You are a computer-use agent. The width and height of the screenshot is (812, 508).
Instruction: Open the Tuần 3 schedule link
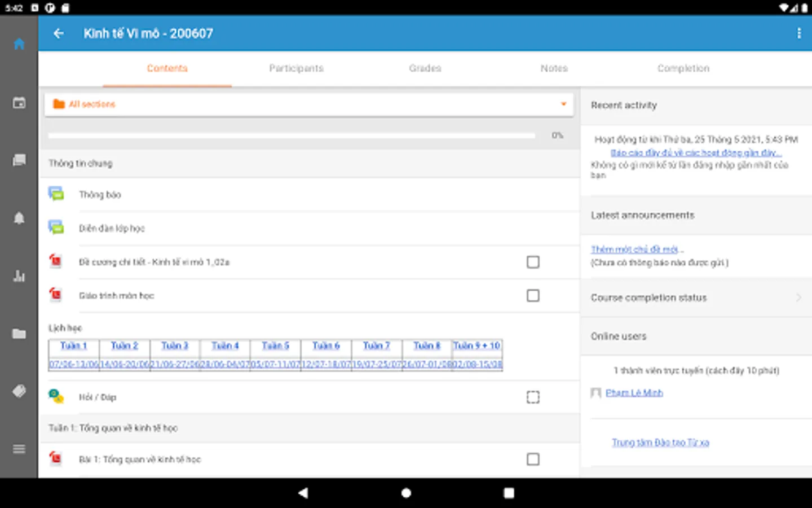pos(175,345)
